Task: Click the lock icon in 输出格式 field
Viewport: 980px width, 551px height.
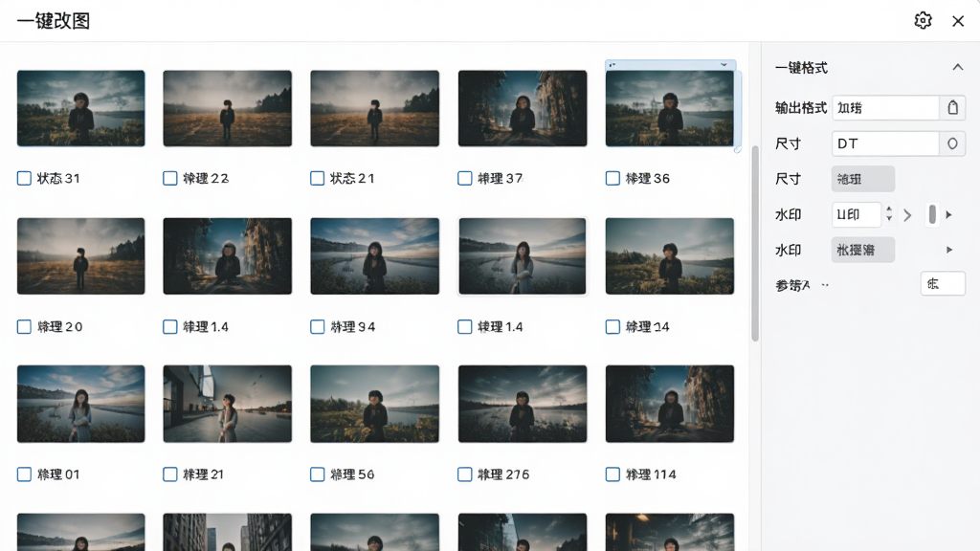Action: pos(952,107)
